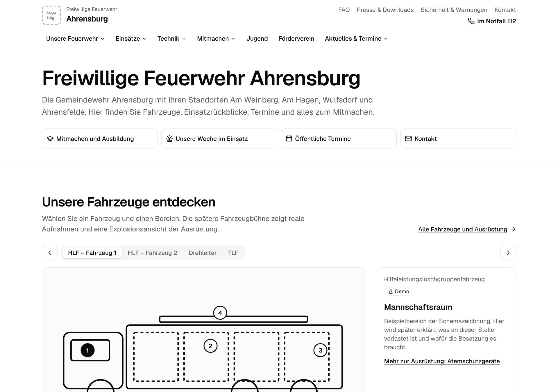
Task: Click the calendar icon in Öffentliche Termine
Action: (x=289, y=139)
